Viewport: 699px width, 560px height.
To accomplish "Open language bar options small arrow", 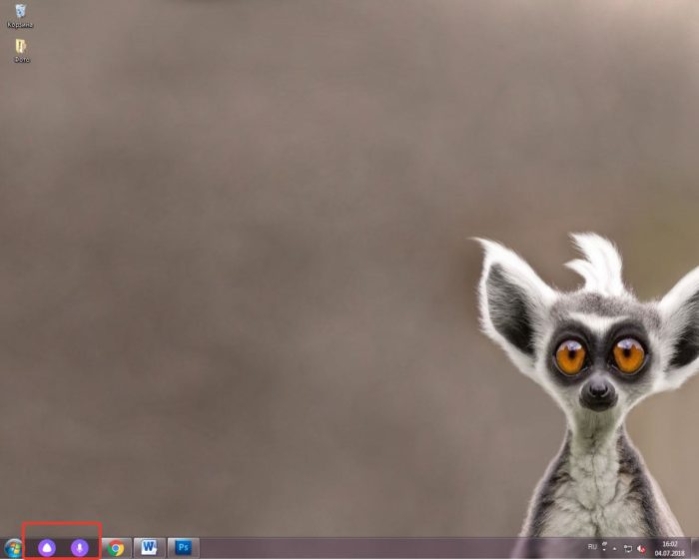I will tap(604, 550).
